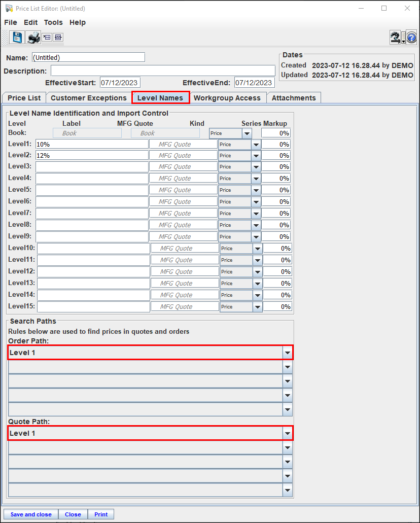The image size is (420, 523).
Task: Click the microscope arrow icon in toolbar
Action: [x=395, y=38]
